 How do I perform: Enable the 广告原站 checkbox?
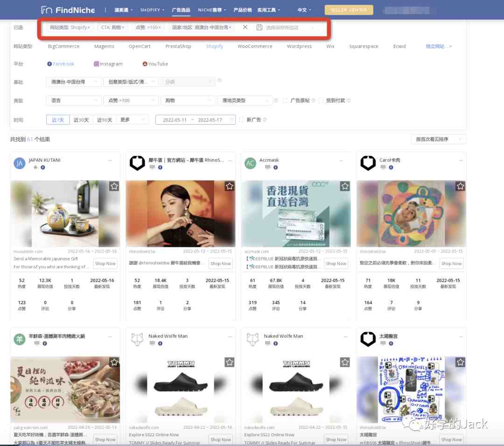coord(285,101)
